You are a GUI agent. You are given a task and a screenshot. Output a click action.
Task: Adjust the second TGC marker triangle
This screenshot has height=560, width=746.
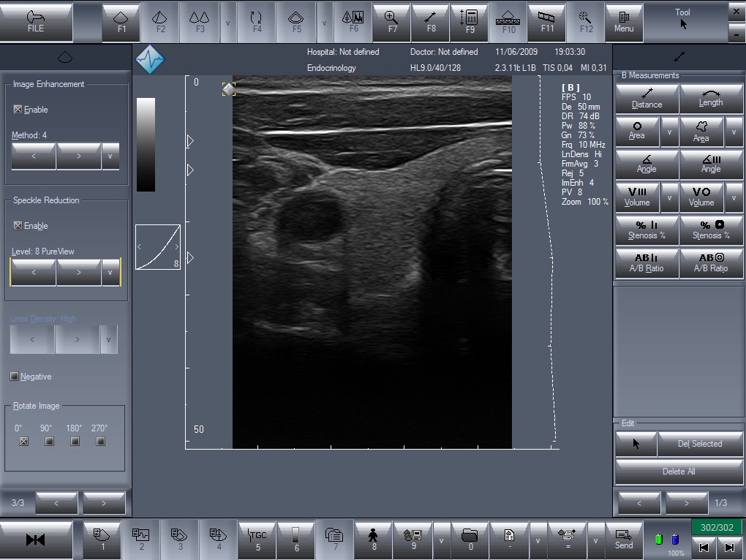click(x=190, y=170)
